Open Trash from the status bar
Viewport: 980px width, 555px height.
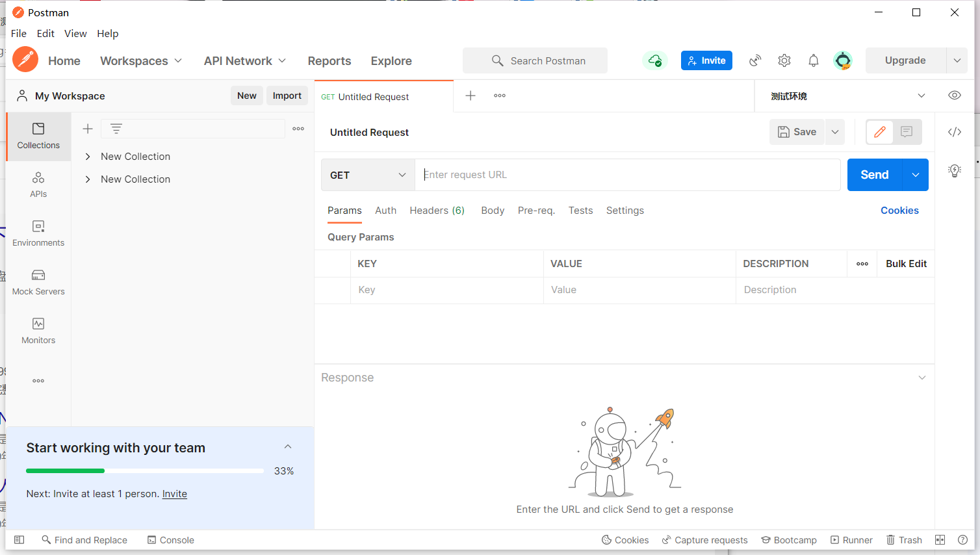click(x=904, y=540)
